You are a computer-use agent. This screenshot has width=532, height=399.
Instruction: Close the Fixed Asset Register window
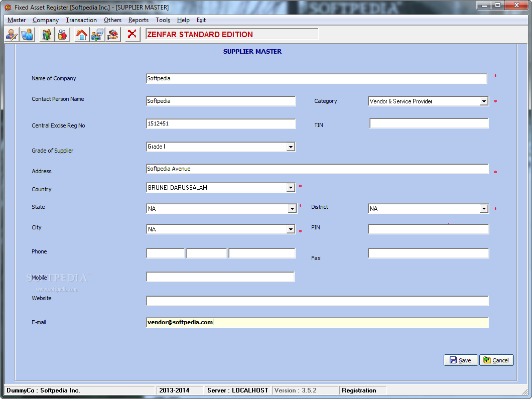tap(517, 5)
